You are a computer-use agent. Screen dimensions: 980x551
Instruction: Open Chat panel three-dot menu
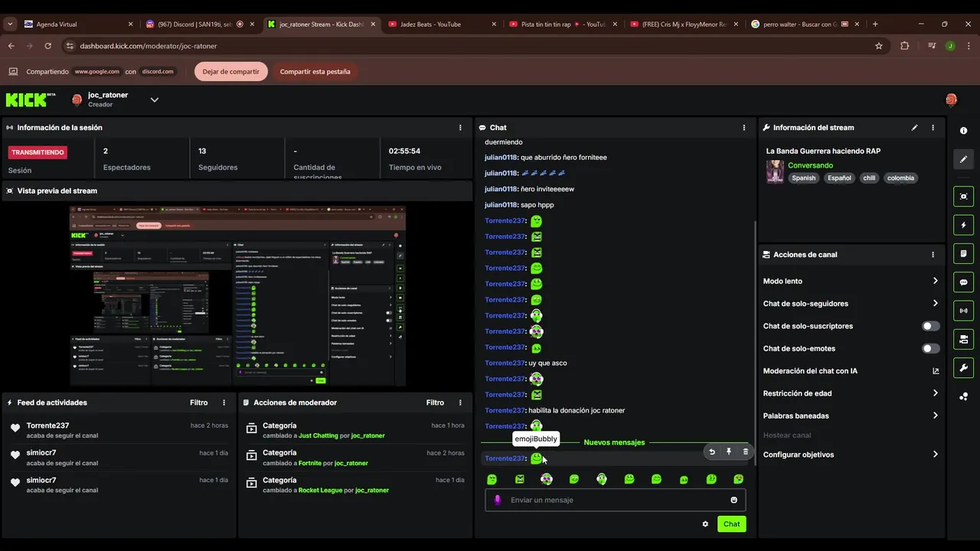coord(744,128)
